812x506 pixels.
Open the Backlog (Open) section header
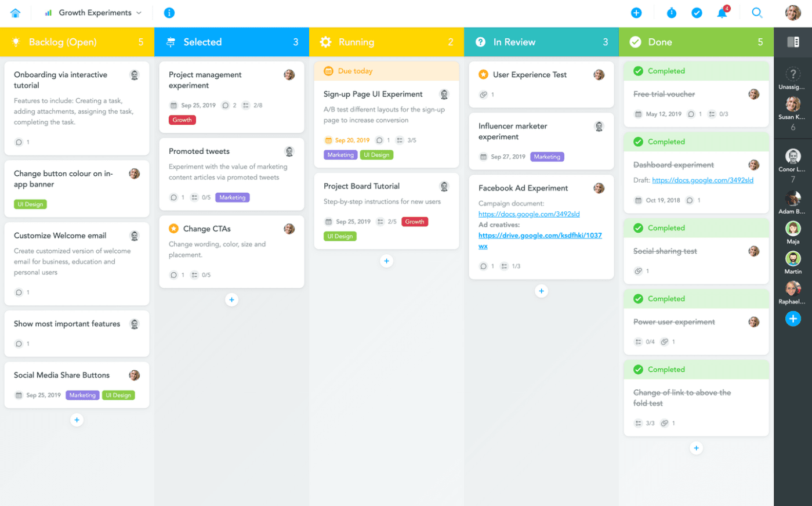[x=77, y=42]
